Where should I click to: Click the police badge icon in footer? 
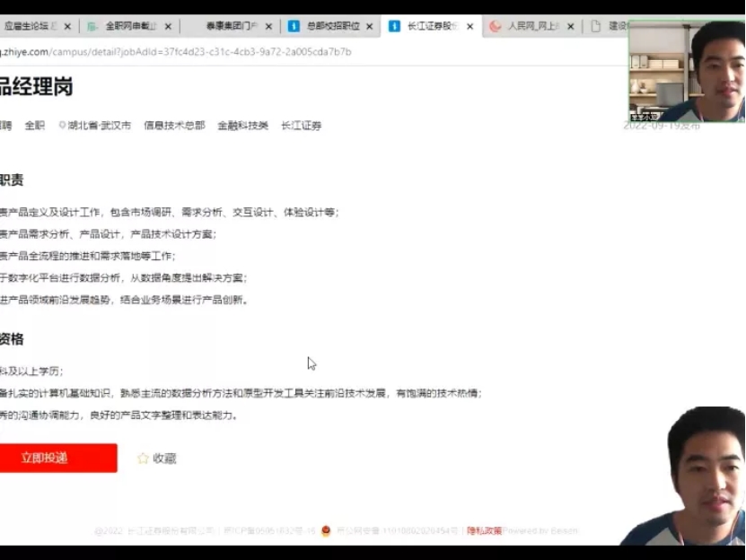pyautogui.click(x=326, y=531)
